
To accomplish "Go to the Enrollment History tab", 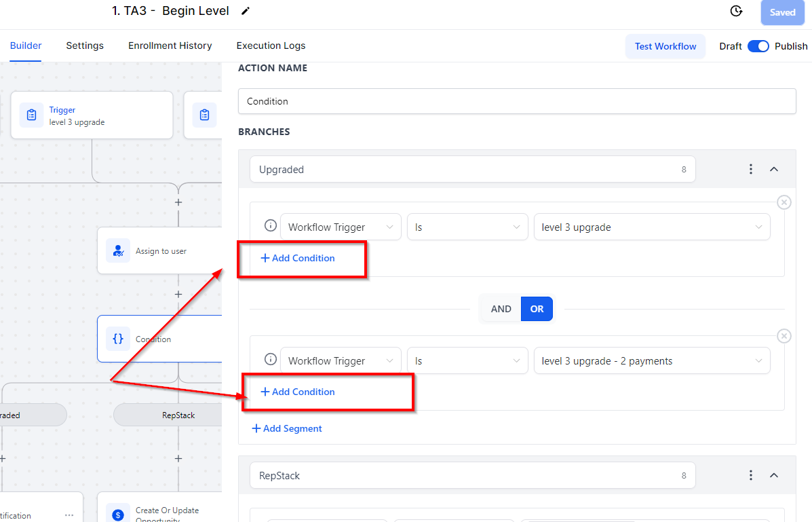I will click(170, 45).
